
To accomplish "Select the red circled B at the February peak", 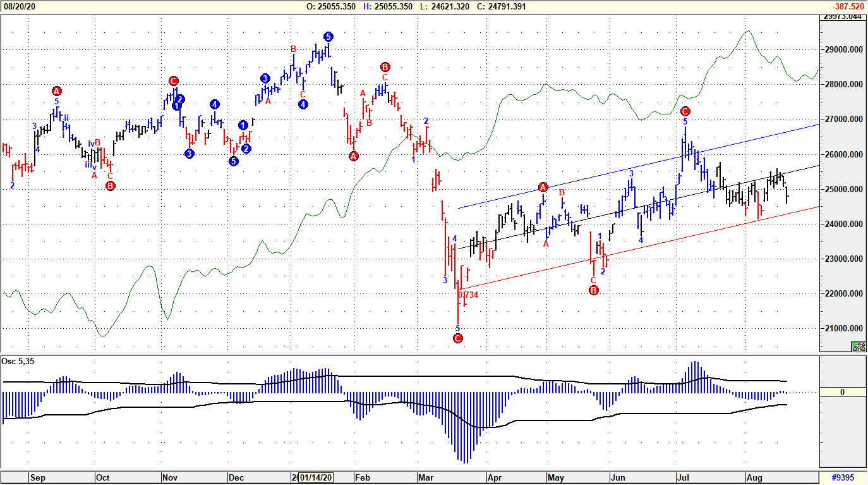I will pyautogui.click(x=385, y=67).
